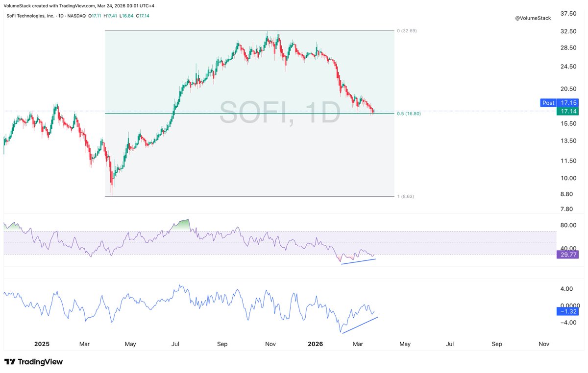The image size is (588, 373).
Task: Click the high value H17.41
Action: [111, 16]
